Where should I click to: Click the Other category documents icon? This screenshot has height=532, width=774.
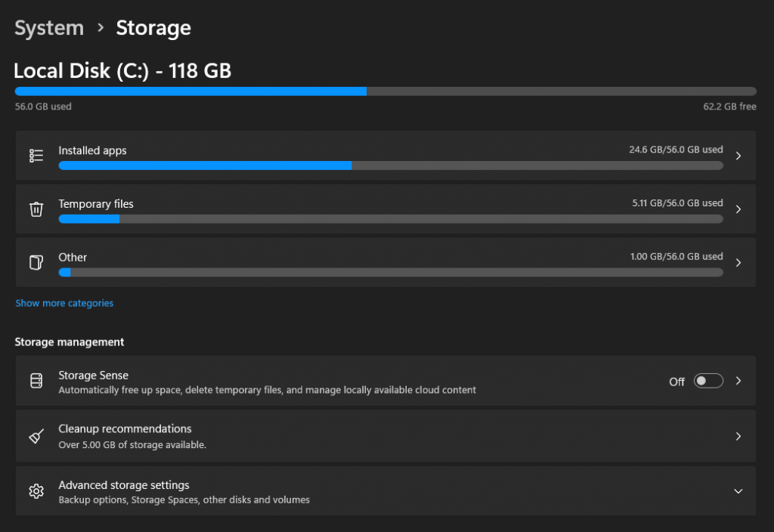tap(36, 263)
